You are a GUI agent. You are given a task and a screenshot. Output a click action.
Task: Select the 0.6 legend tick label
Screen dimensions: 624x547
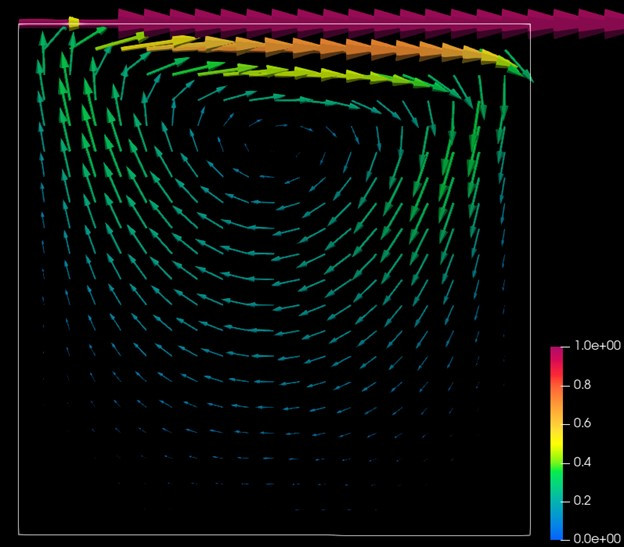coord(582,423)
